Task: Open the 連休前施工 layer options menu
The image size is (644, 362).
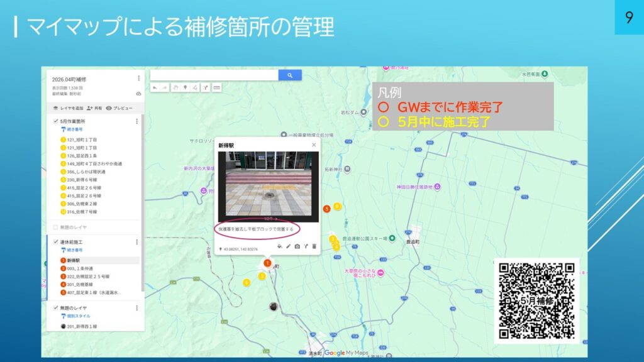Action: [x=136, y=242]
